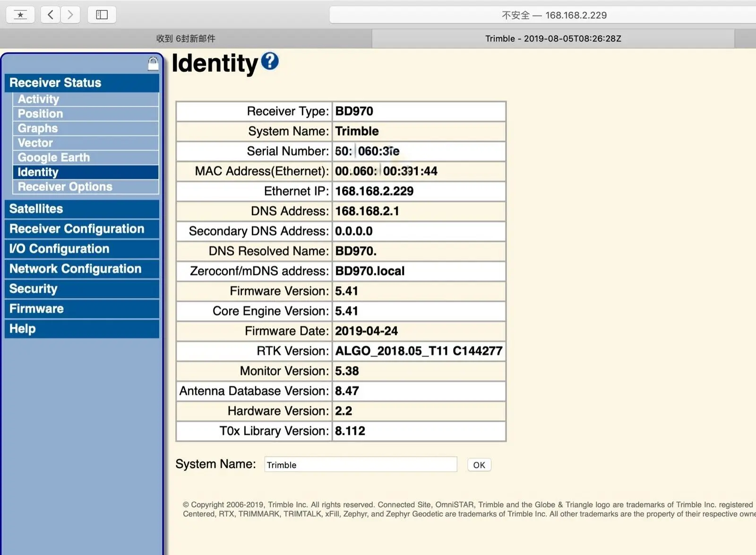Click the Identity page heading

pyautogui.click(x=215, y=63)
